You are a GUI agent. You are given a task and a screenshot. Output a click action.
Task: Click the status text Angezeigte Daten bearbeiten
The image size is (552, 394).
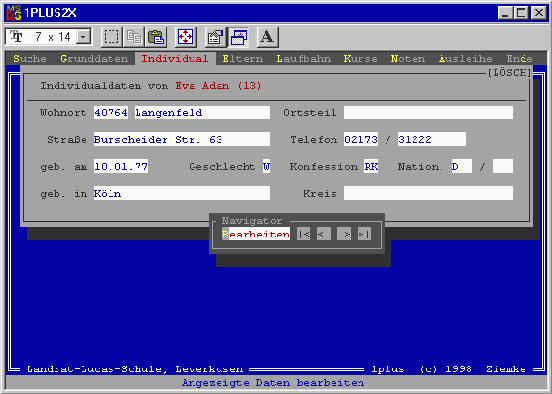[273, 383]
